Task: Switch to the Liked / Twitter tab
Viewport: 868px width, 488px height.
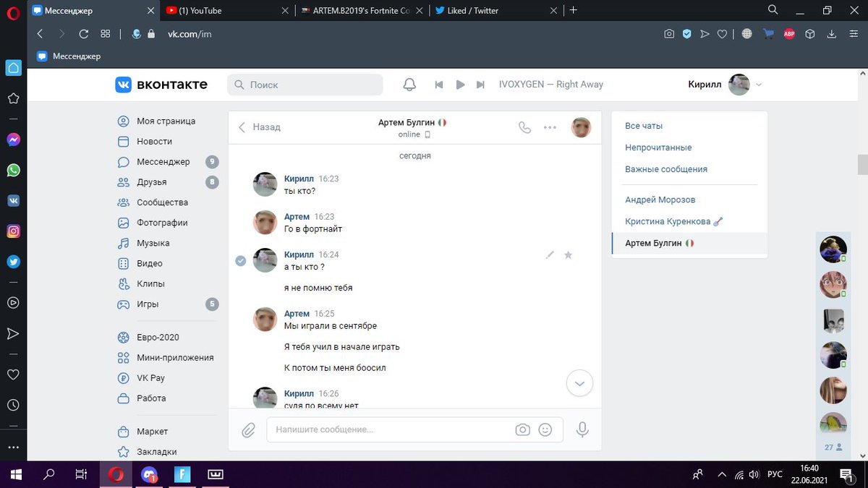Action: [x=495, y=11]
